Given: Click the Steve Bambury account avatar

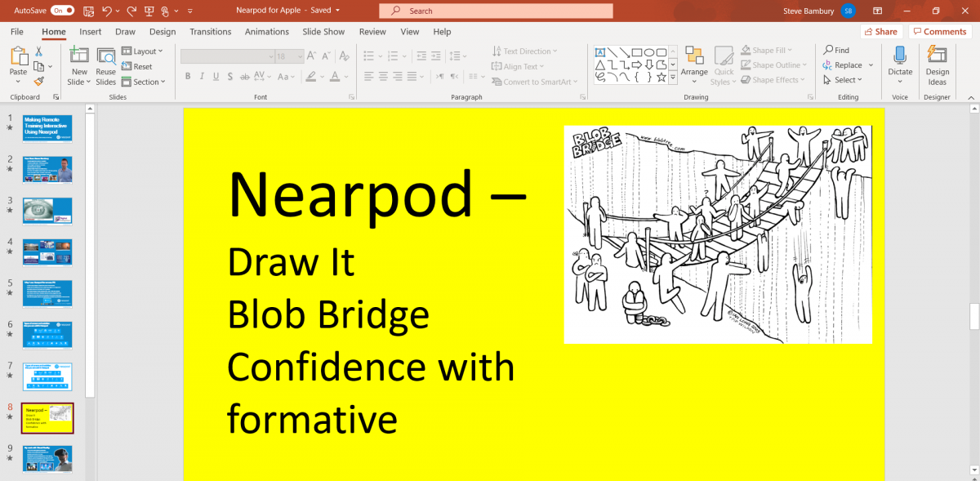Looking at the screenshot, I should click(x=849, y=11).
